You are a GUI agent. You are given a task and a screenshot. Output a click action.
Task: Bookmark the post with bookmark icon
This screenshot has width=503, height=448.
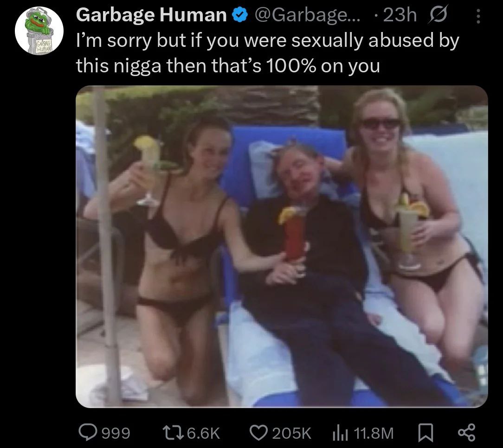point(426,433)
